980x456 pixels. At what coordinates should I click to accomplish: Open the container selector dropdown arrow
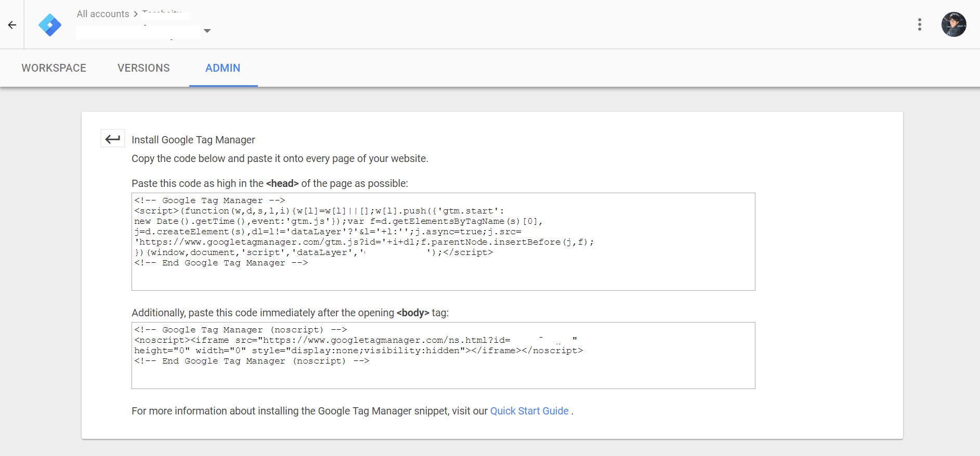pyautogui.click(x=207, y=31)
